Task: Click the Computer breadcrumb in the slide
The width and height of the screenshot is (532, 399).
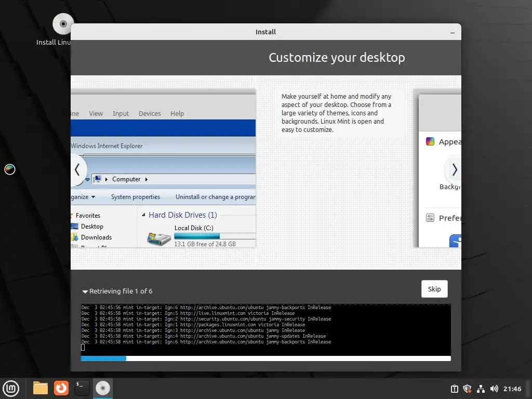Action: click(x=126, y=179)
